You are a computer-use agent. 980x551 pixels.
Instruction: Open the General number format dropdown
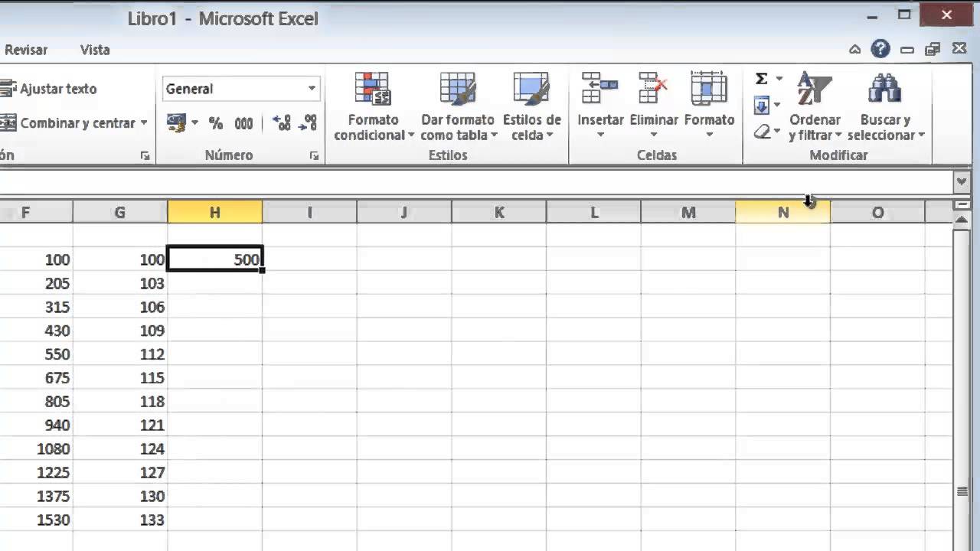pyautogui.click(x=312, y=89)
